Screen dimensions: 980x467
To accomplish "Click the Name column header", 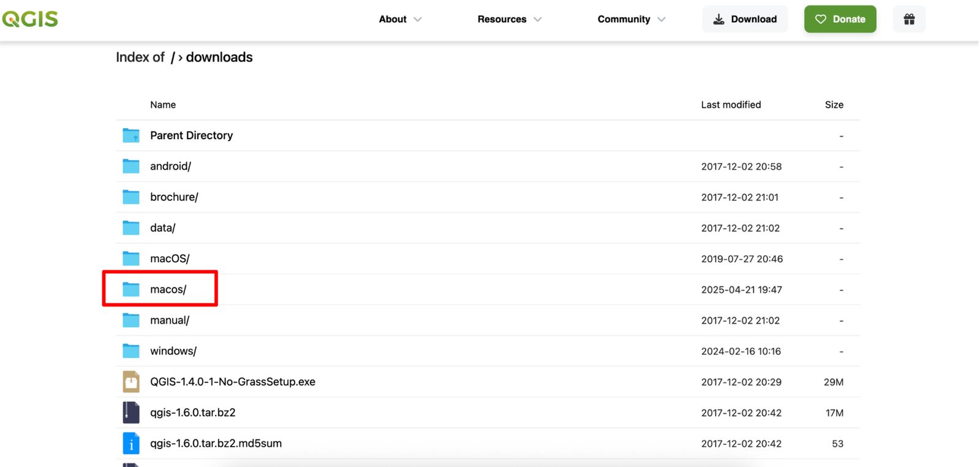I will pos(163,105).
